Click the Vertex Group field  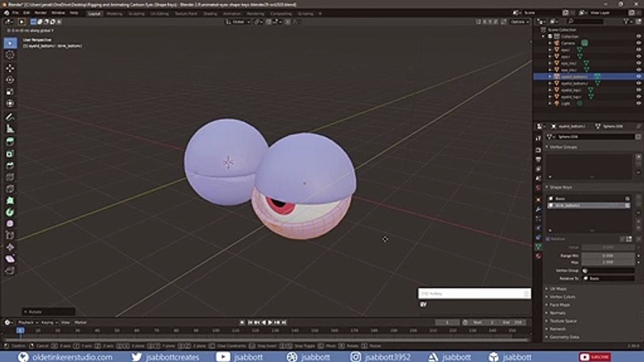608,270
